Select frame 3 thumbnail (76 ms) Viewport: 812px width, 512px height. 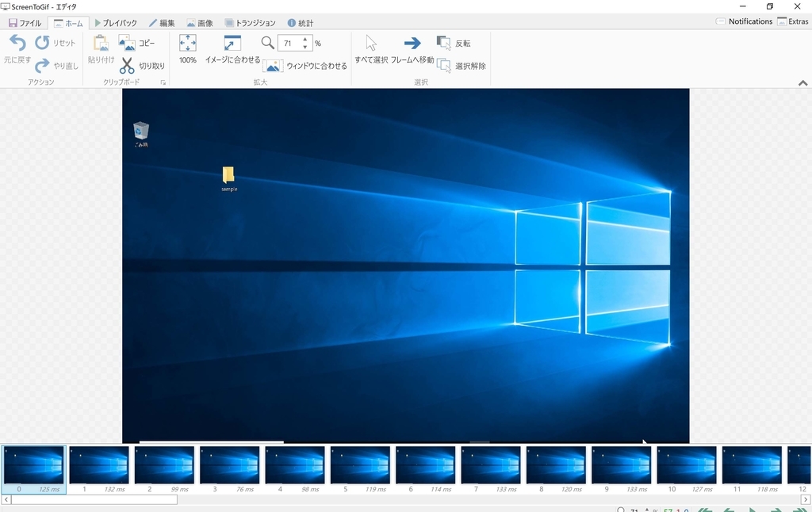(229, 469)
